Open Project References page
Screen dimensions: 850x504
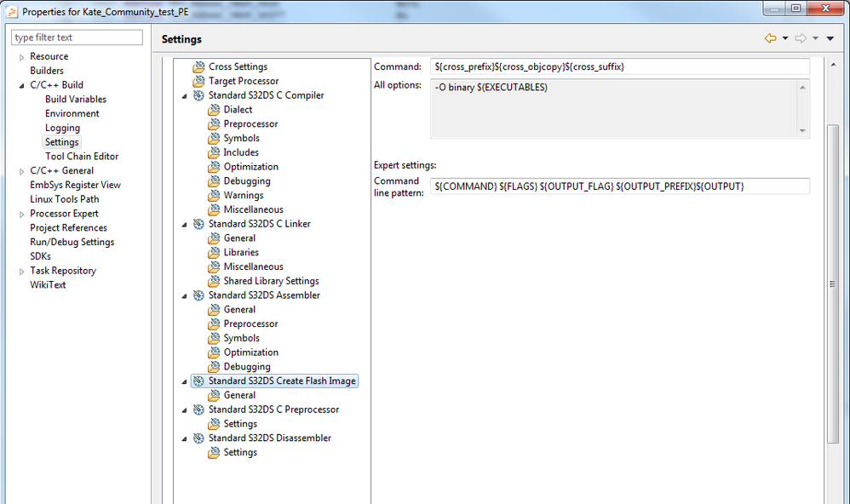68,227
